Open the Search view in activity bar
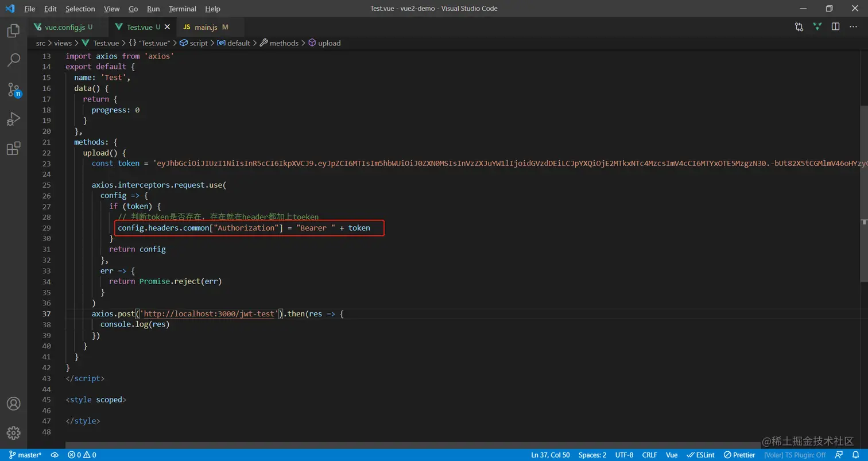 pos(13,59)
